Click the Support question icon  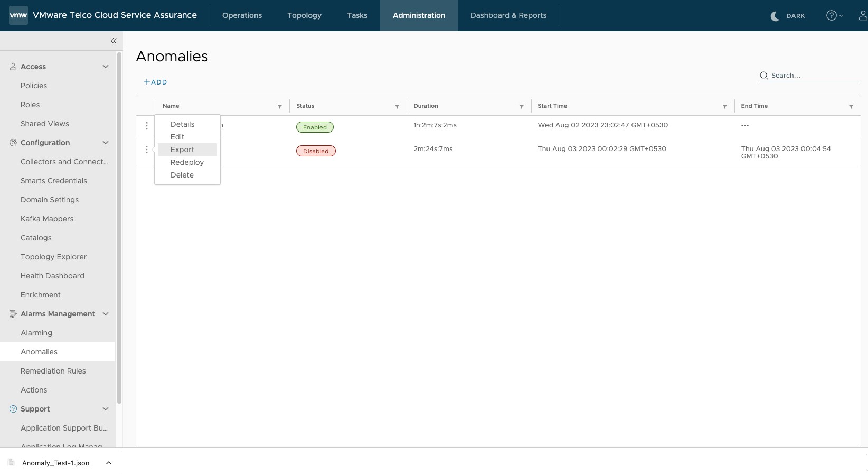(x=13, y=409)
